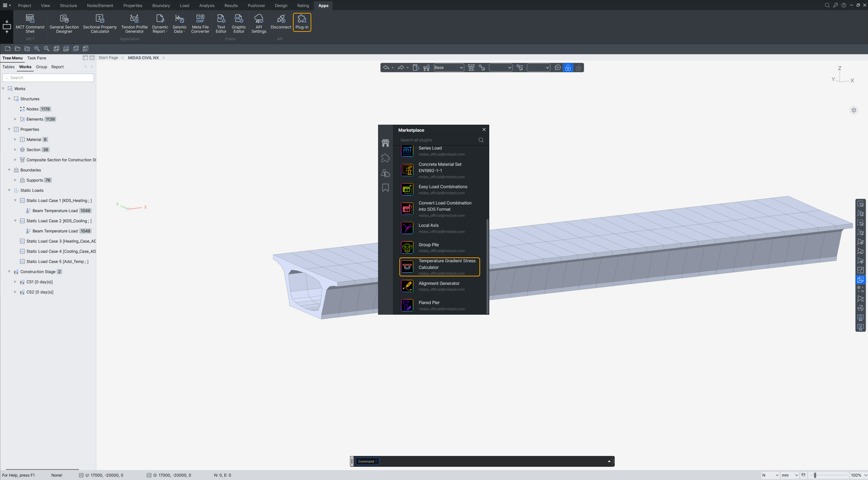Open MCT Command Shell
The image size is (868, 480).
[x=30, y=23]
